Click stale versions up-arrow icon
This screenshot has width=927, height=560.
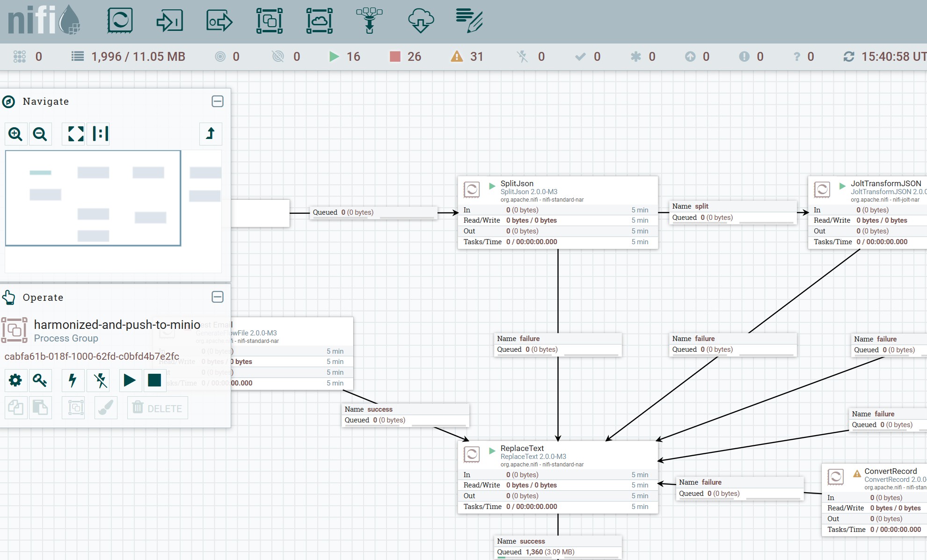click(x=690, y=57)
